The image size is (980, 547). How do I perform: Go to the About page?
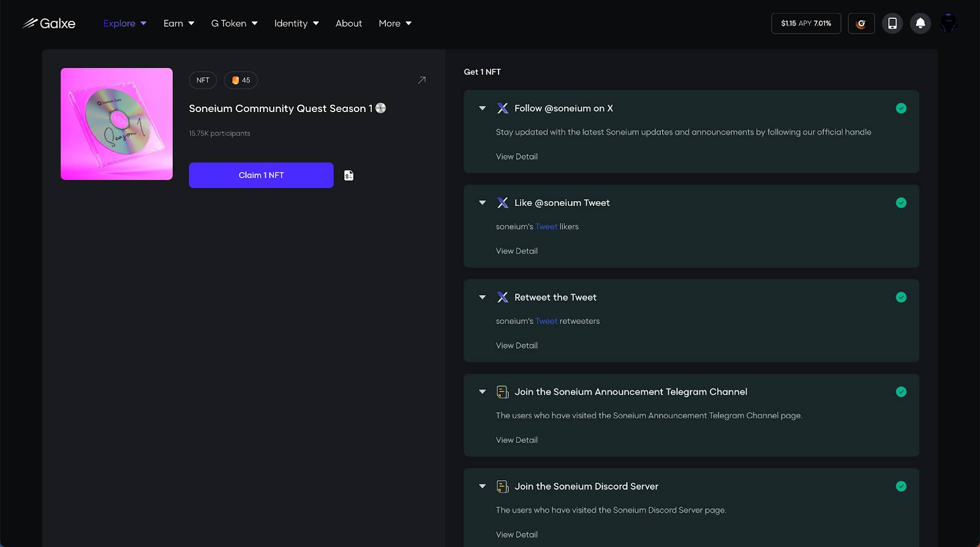coord(349,23)
